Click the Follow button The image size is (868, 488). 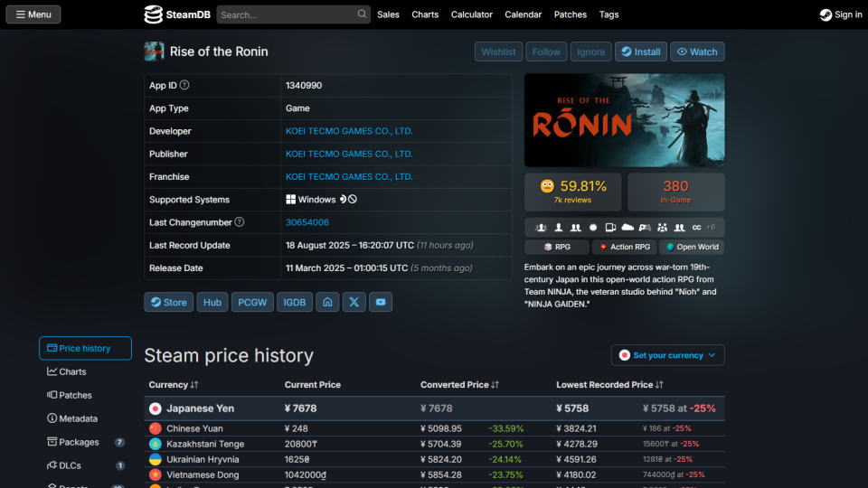point(546,52)
